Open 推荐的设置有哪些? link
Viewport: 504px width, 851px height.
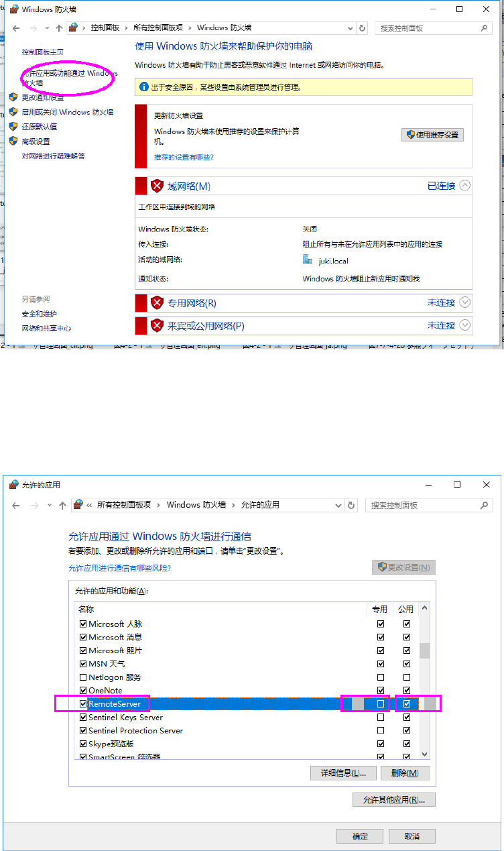coord(184,157)
